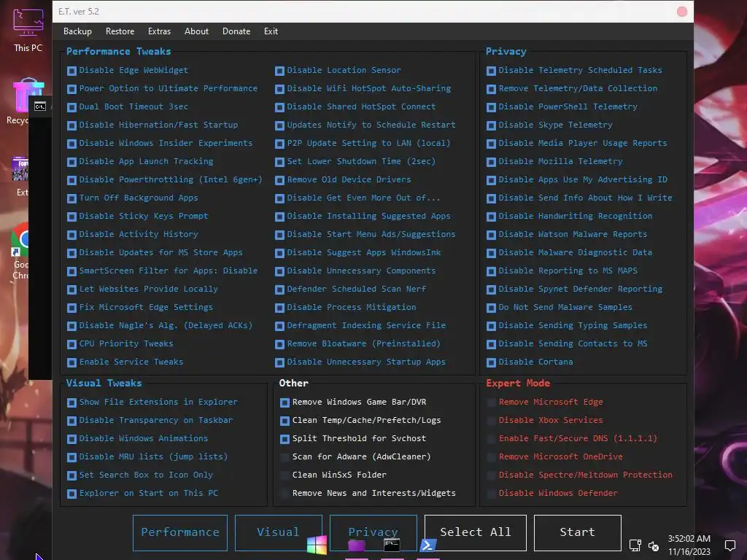Toggle Disable Cortana checkbox
This screenshot has height=560, width=747.
(x=491, y=363)
